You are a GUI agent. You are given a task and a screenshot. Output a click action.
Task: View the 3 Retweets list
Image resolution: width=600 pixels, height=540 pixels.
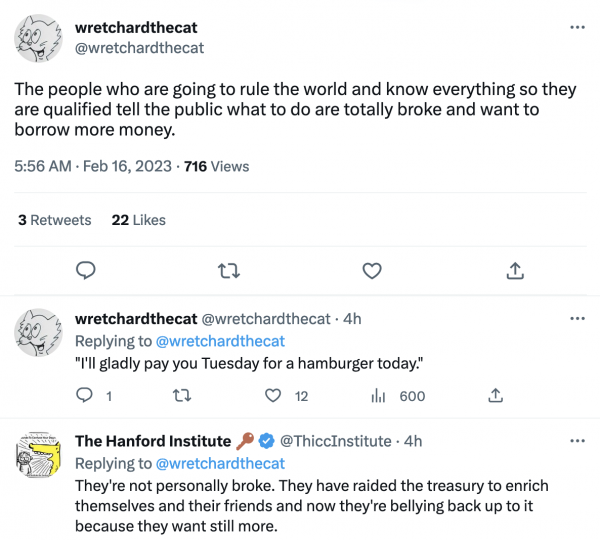point(55,220)
